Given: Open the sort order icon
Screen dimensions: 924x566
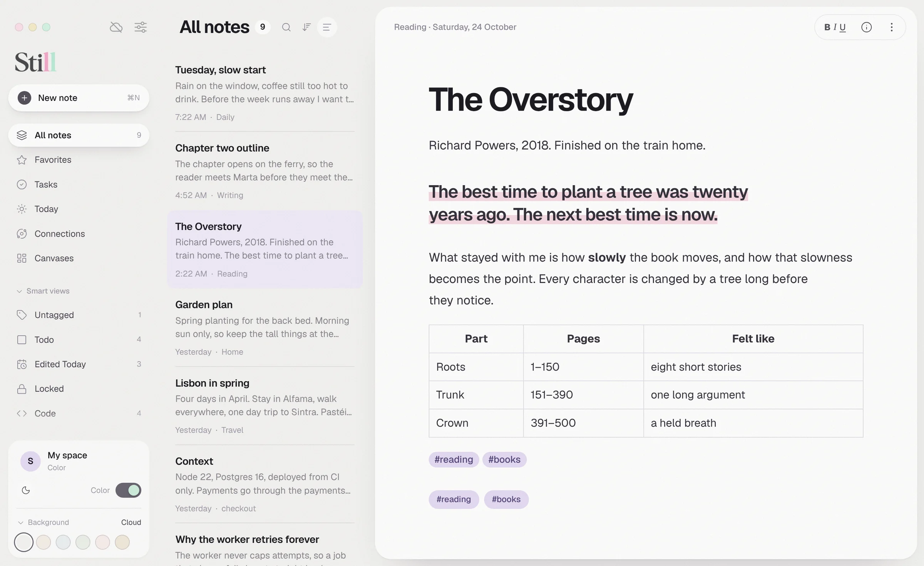Looking at the screenshot, I should click(x=306, y=27).
